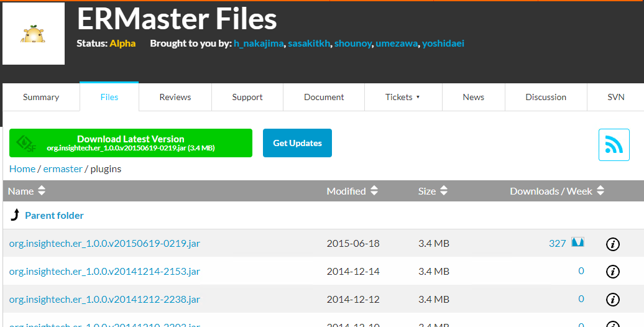Click the Downloads / Week header text
Viewport: 644px width, 327px height.
point(551,191)
